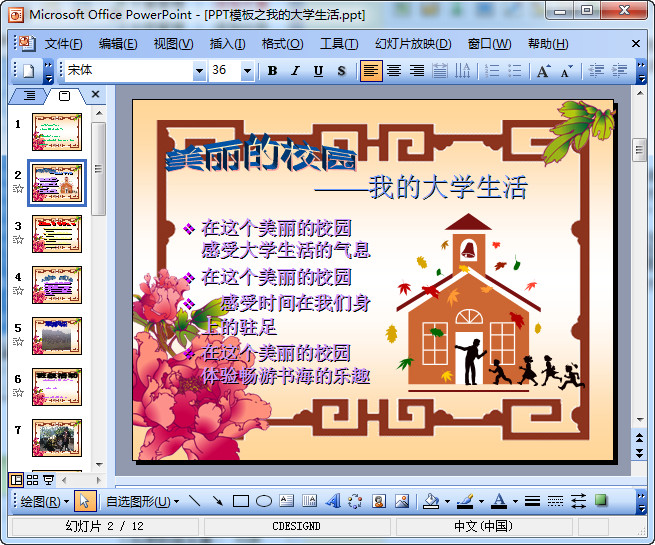Image resolution: width=655 pixels, height=545 pixels.
Task: Click the font size field 36
Action: pyautogui.click(x=226, y=71)
